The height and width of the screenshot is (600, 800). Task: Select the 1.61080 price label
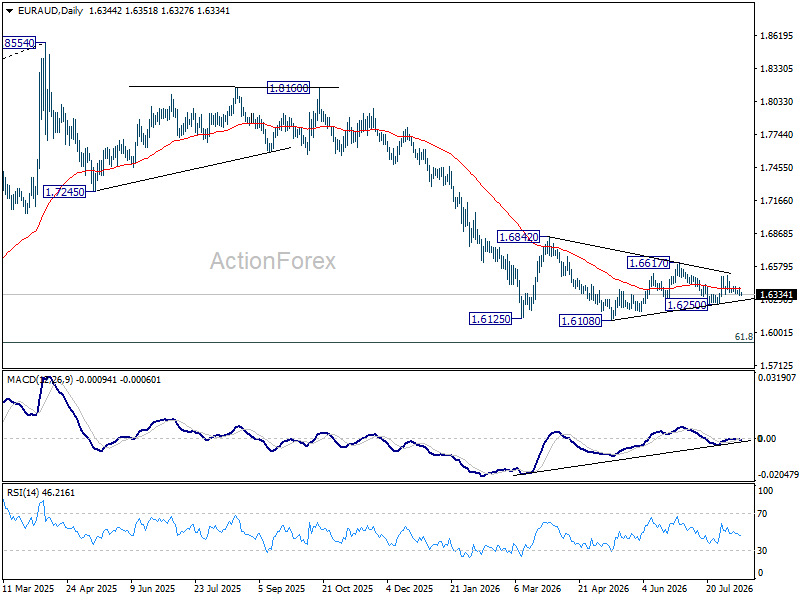click(581, 321)
